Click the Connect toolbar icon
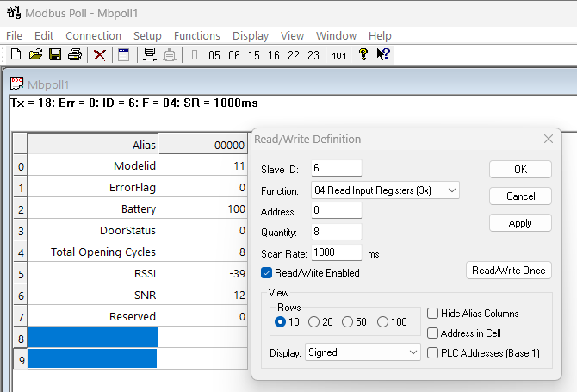Image resolution: width=577 pixels, height=392 pixels. [x=149, y=54]
